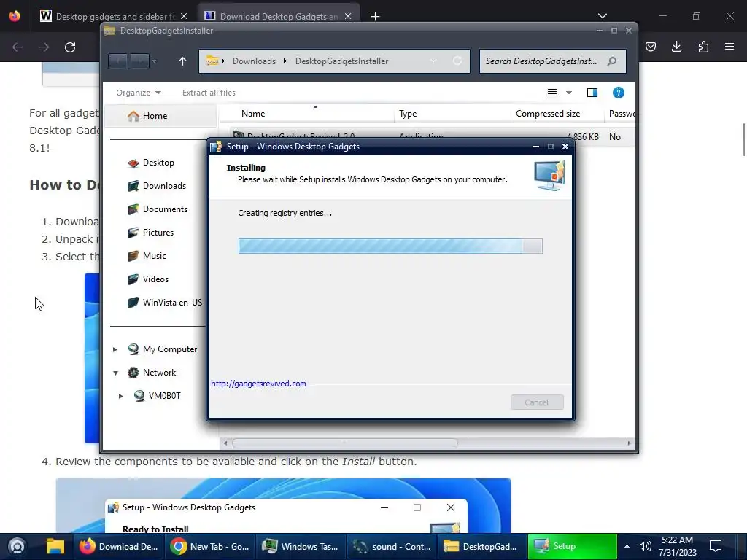This screenshot has width=747, height=560.
Task: Show hidden system tray icons arrow
Action: (627, 546)
